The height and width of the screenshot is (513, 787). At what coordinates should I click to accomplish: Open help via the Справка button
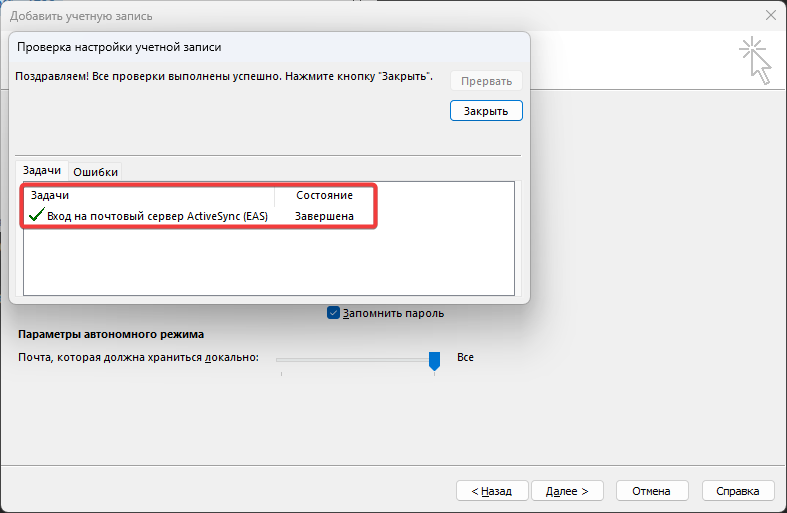738,491
